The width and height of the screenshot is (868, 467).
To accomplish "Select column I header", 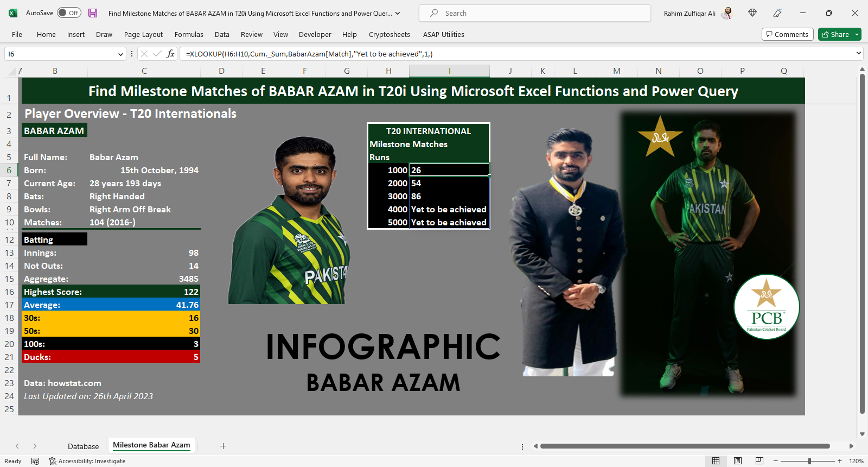I will click(x=449, y=71).
